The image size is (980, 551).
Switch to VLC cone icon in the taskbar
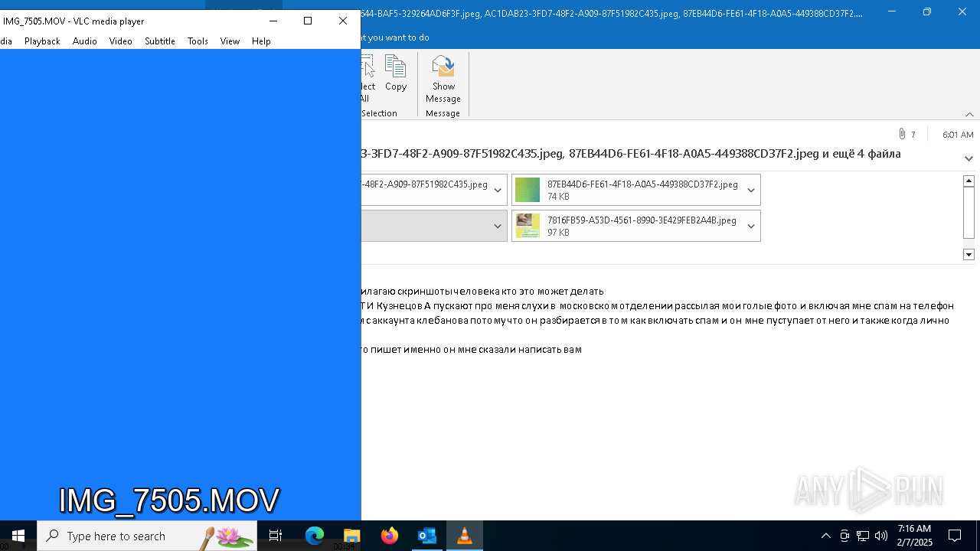464,536
